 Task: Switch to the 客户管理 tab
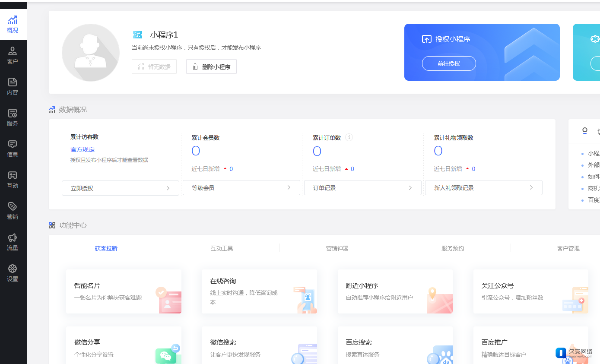[x=568, y=248]
